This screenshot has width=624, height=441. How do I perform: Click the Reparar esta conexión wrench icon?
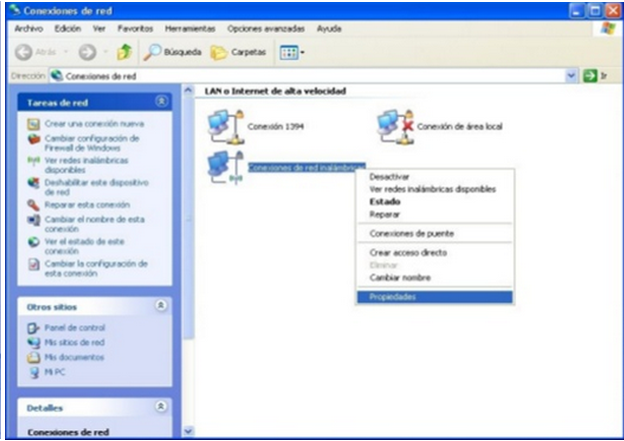pos(33,205)
